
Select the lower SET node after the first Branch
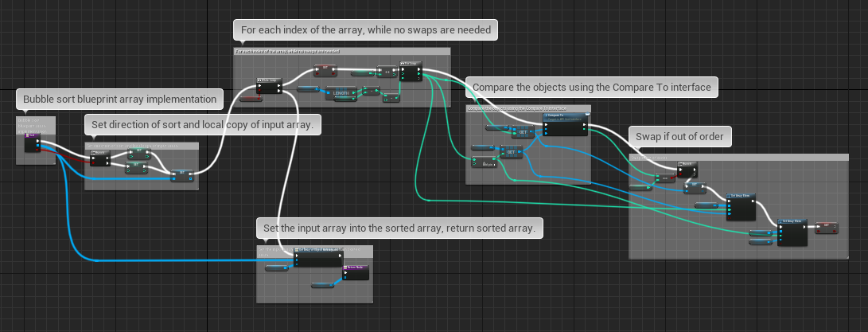tap(136, 167)
